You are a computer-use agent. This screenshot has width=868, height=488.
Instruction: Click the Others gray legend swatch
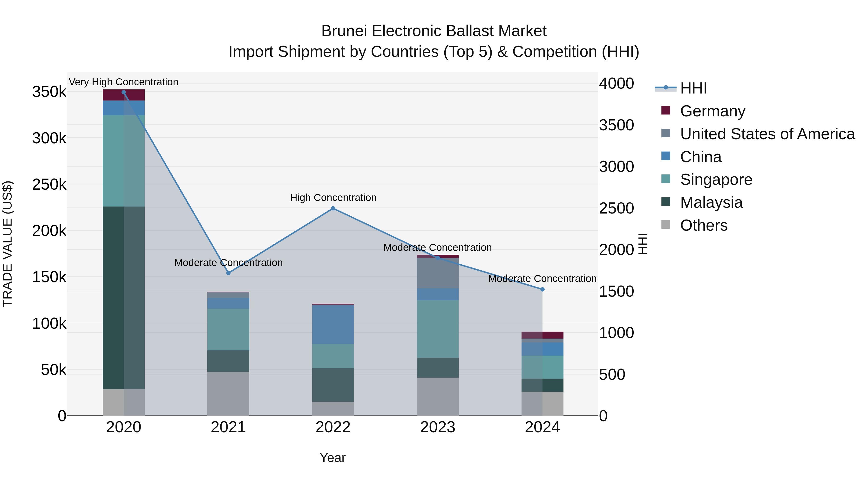coord(666,224)
